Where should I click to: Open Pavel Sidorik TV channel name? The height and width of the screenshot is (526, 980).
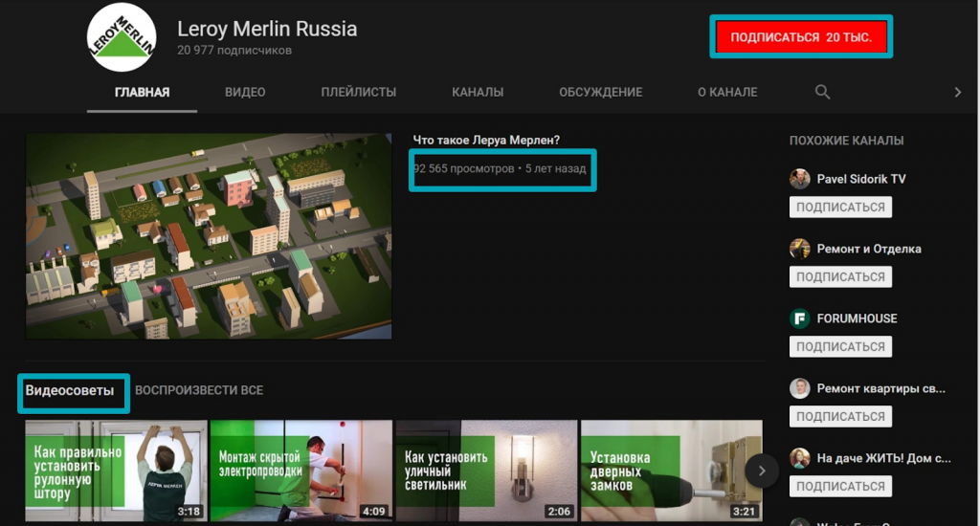[x=861, y=179]
